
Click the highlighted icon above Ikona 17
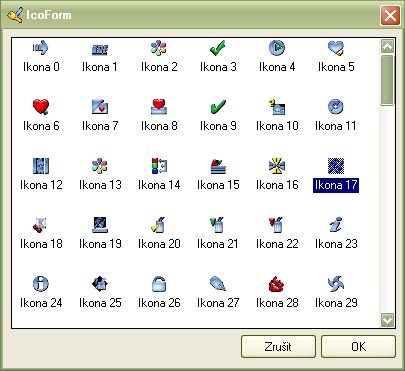click(x=336, y=166)
